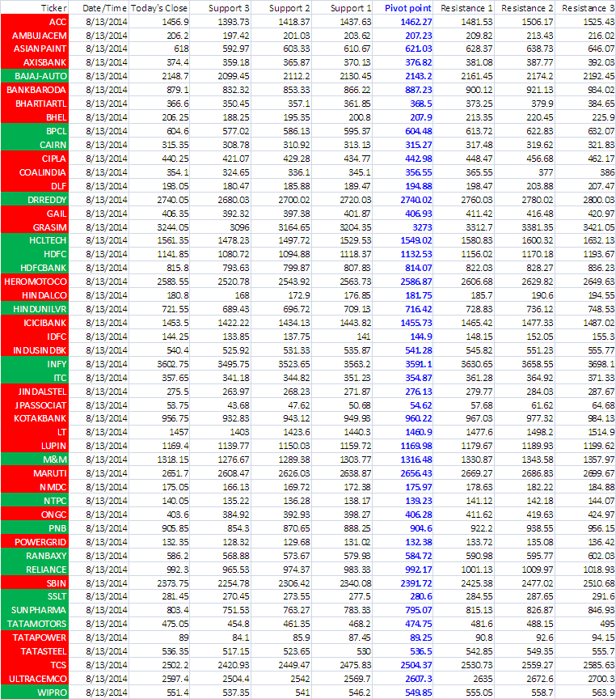Select the ACC ticker cell

[34, 21]
